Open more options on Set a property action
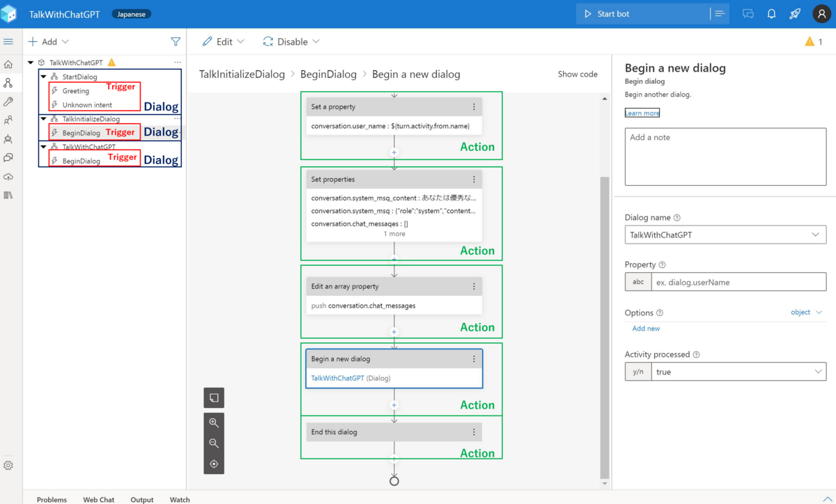The height and width of the screenshot is (504, 836). [474, 107]
